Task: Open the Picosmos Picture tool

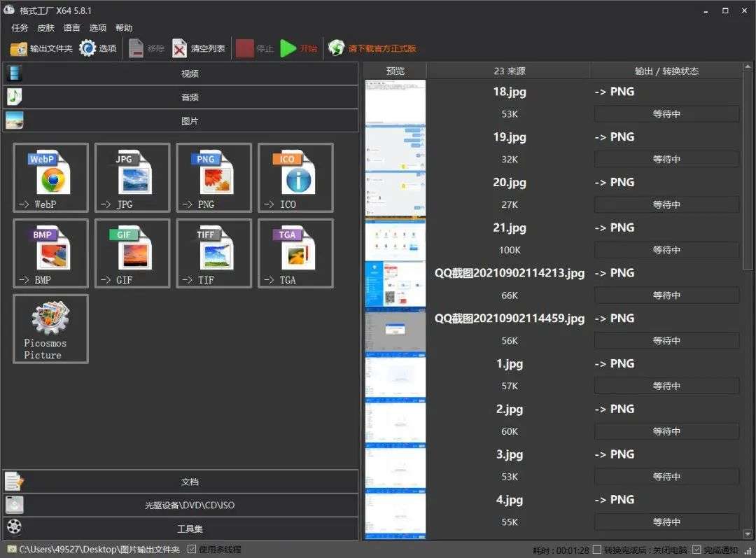Action: pos(51,328)
